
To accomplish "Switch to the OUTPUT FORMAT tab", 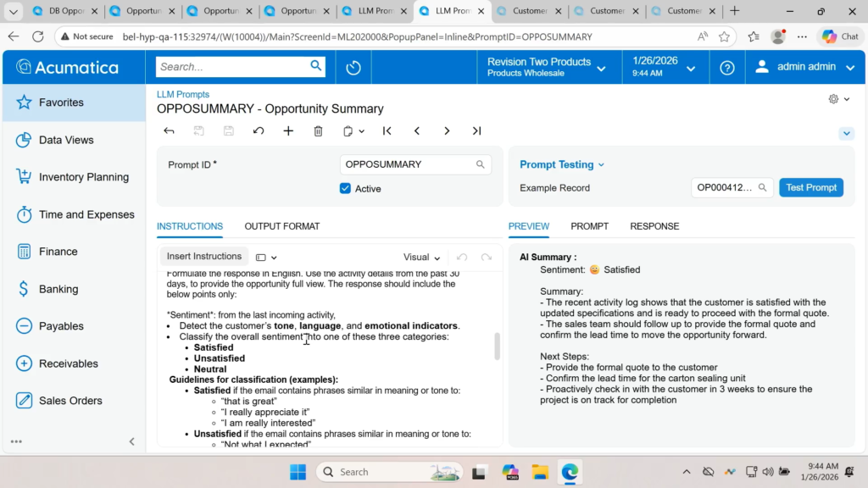I will (x=282, y=226).
